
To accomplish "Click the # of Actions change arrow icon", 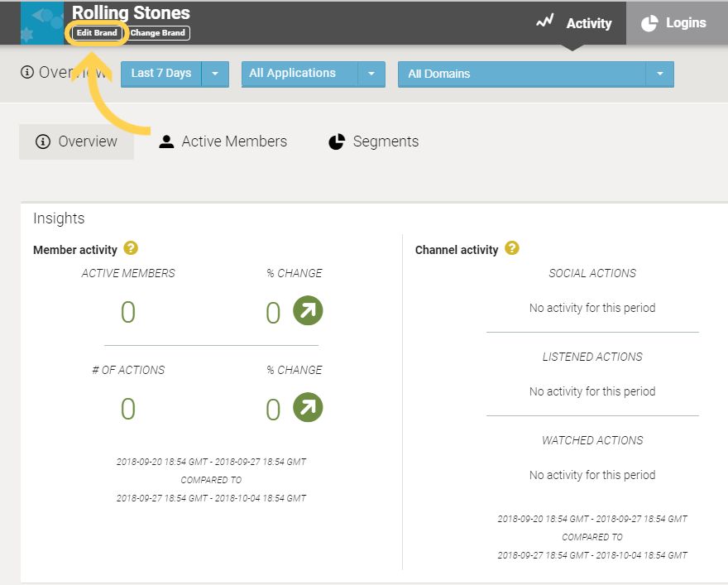I will 308,408.
